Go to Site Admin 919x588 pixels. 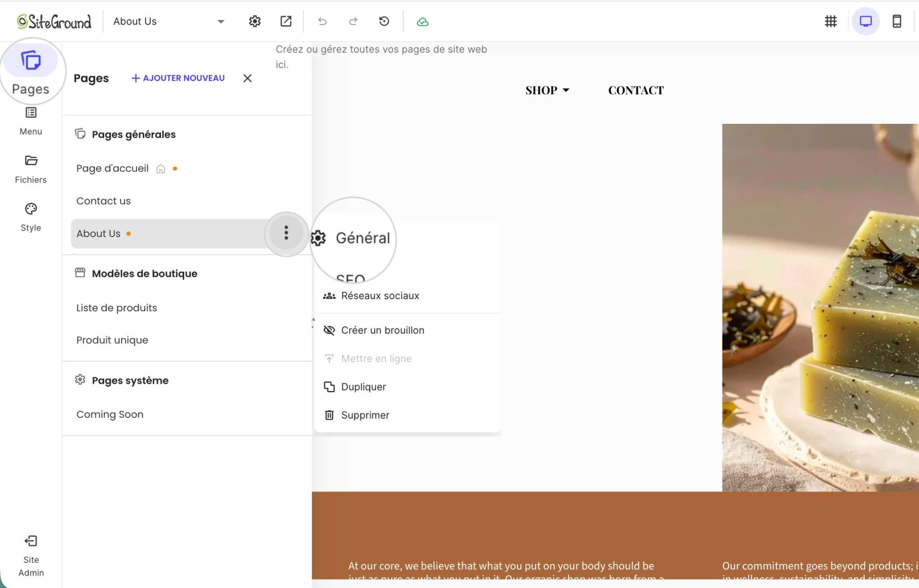(x=31, y=556)
